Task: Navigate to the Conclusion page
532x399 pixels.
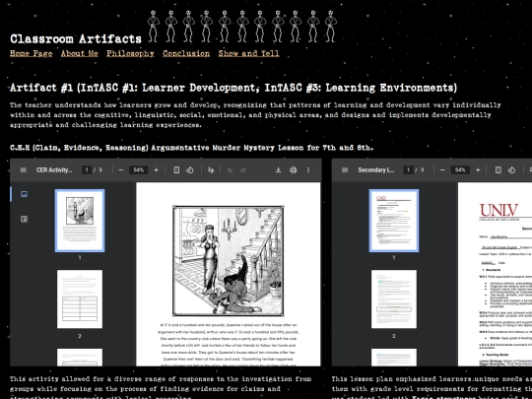Action: (186, 53)
